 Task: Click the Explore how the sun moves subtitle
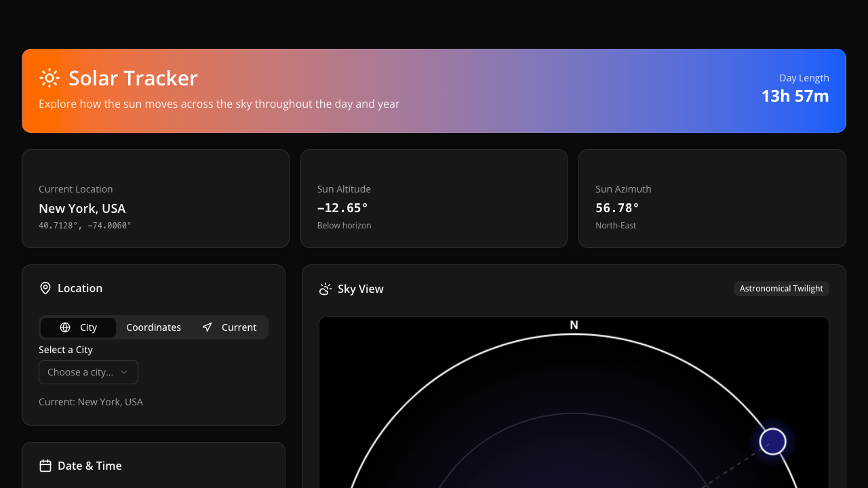(219, 104)
